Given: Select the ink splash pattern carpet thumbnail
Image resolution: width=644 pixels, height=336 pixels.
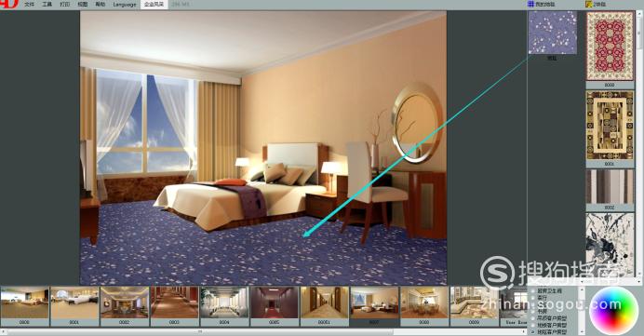Looking at the screenshot, I should [610, 245].
